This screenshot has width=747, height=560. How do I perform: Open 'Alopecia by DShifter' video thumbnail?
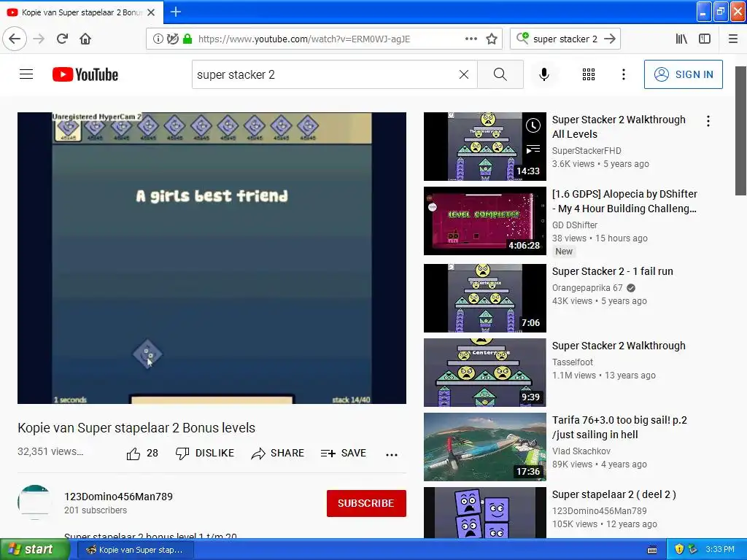click(484, 221)
